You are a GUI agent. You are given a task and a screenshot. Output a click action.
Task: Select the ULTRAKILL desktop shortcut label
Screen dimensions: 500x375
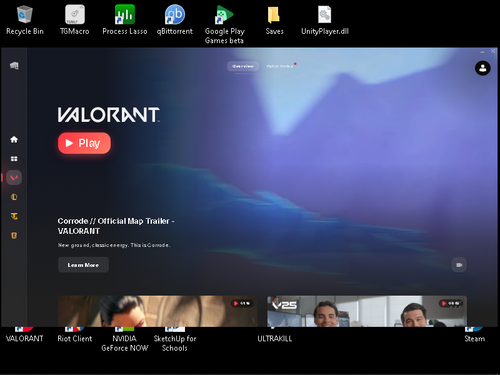(x=275, y=339)
